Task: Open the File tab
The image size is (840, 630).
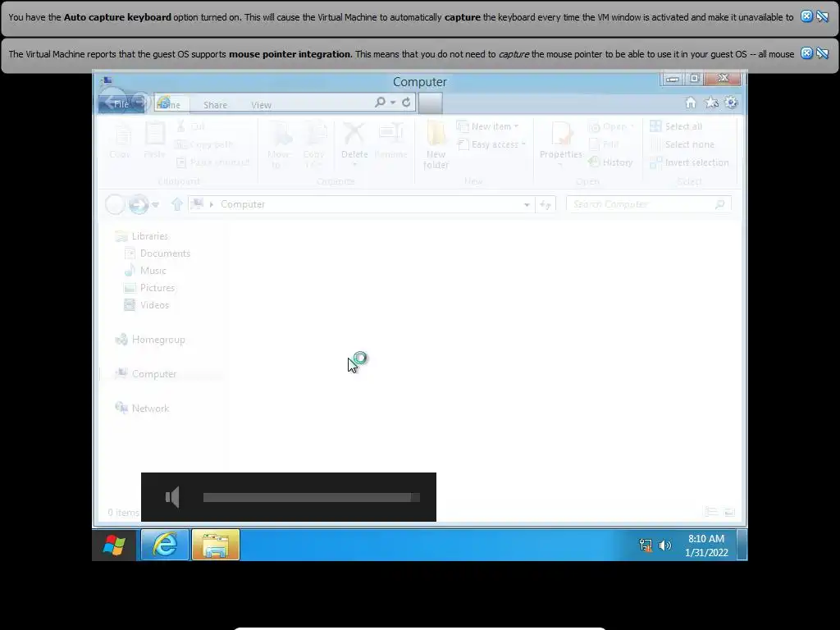Action: click(x=121, y=104)
